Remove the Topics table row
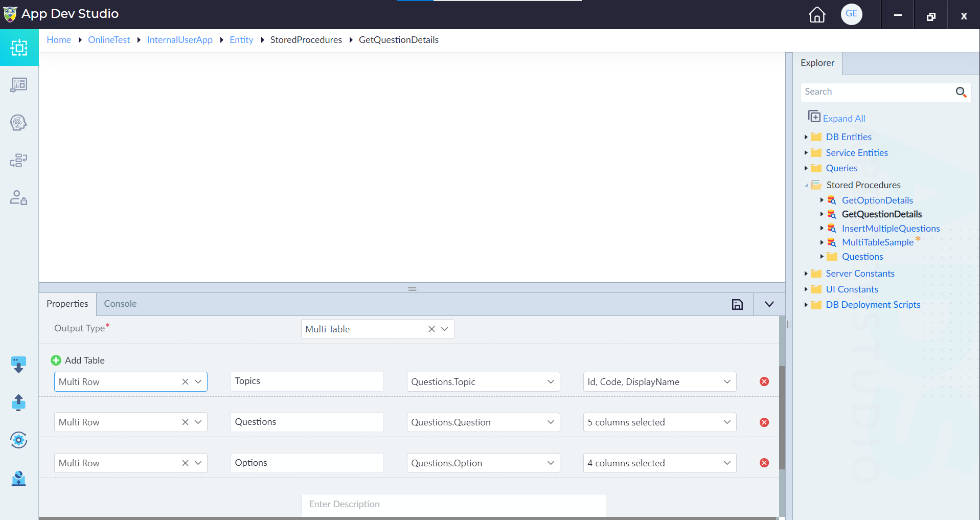980x520 pixels. [764, 381]
